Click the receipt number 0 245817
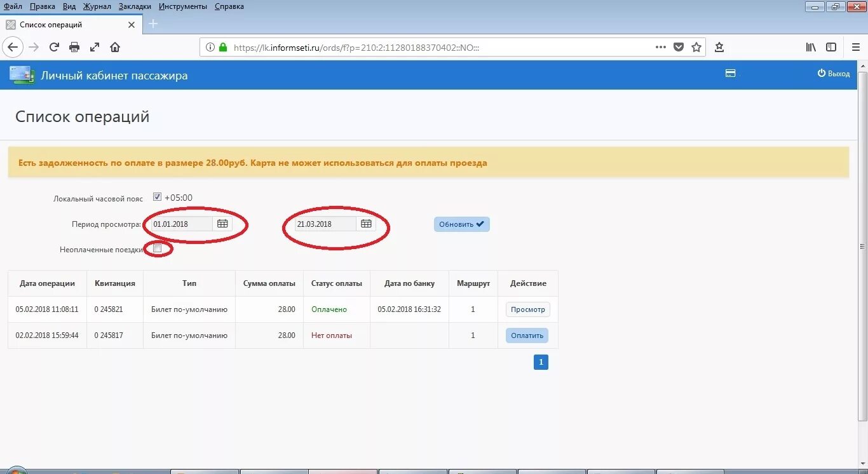The width and height of the screenshot is (868, 474). point(109,335)
